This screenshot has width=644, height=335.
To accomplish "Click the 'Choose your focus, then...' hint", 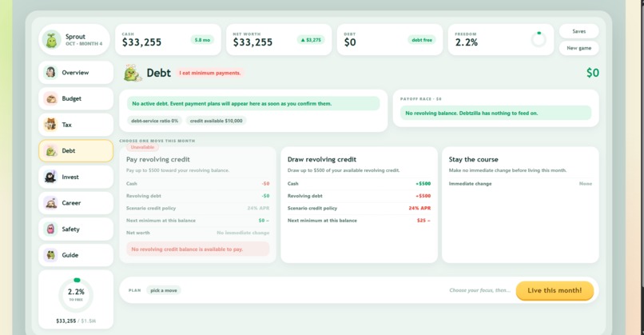I will point(479,290).
